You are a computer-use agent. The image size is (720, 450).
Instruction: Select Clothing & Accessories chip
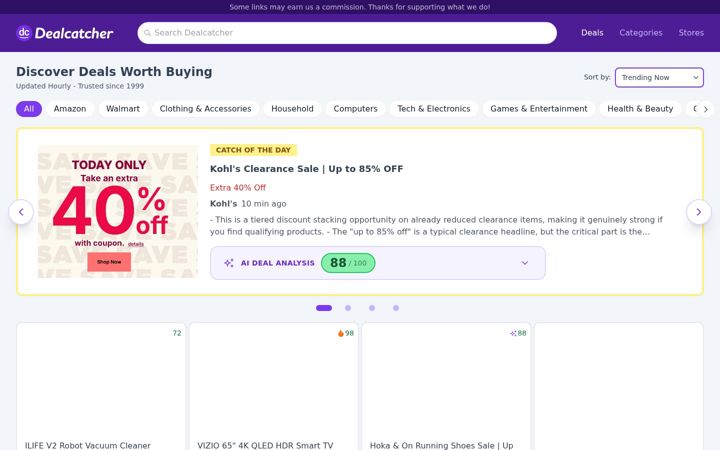click(x=205, y=109)
